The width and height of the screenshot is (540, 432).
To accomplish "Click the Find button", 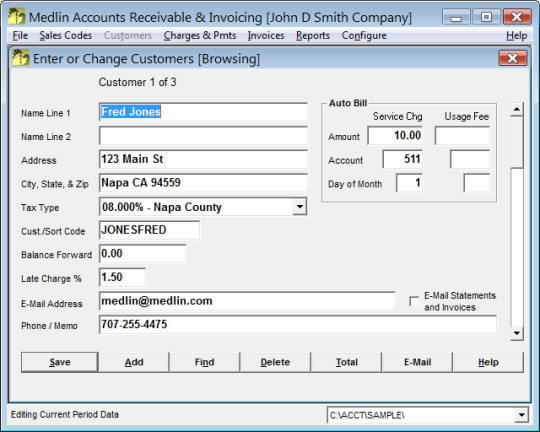I will point(205,362).
